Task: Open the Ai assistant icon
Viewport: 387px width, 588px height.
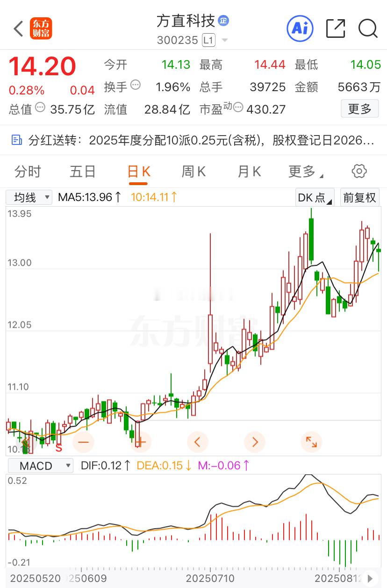Action: (x=300, y=29)
